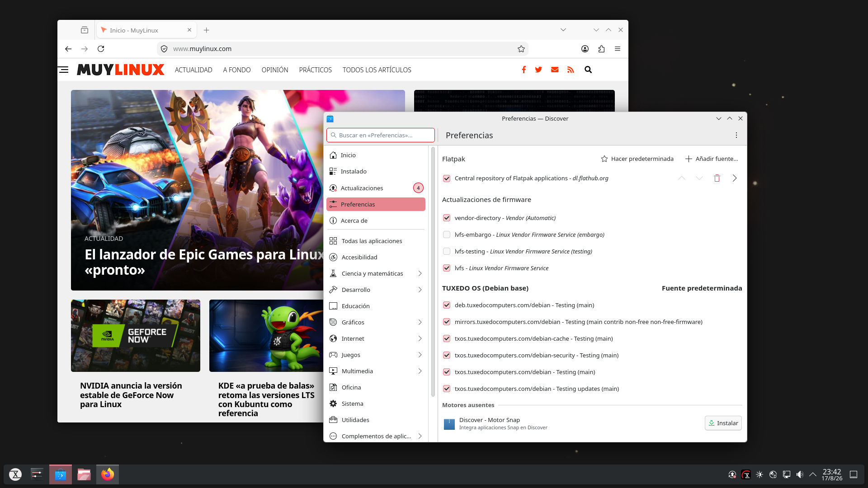Open MuyLinux site hamburger menu

(x=63, y=70)
